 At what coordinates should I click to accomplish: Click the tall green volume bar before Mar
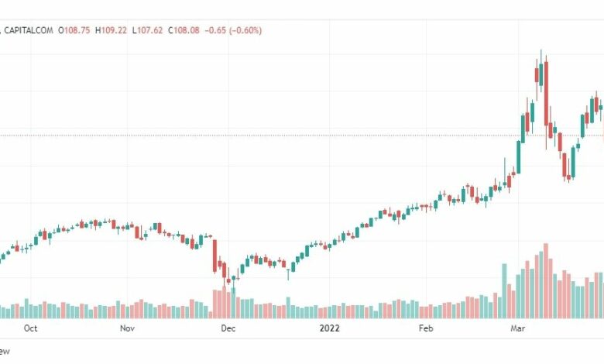(504, 291)
